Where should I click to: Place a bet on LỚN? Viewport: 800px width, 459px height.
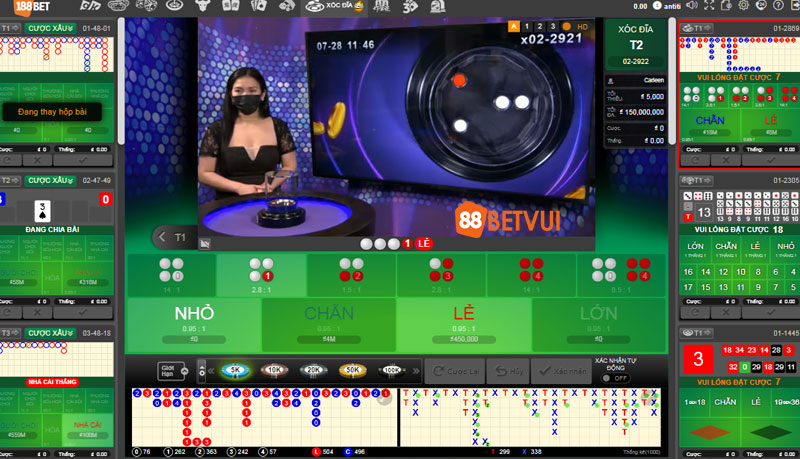click(x=598, y=324)
